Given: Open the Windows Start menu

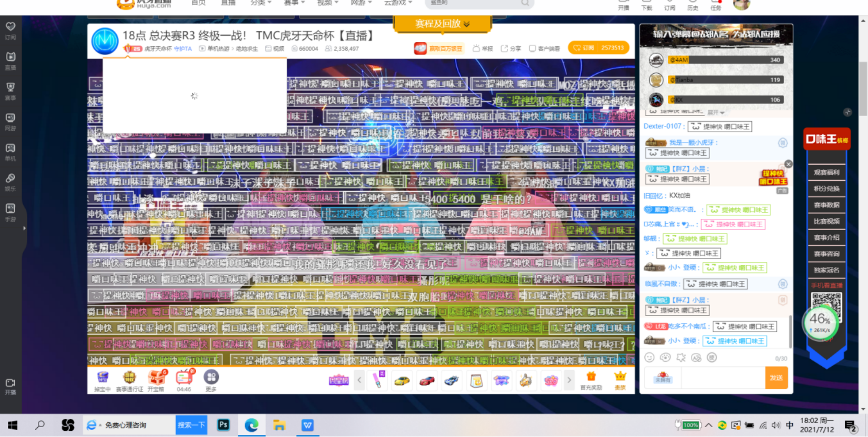Looking at the screenshot, I should [x=13, y=425].
